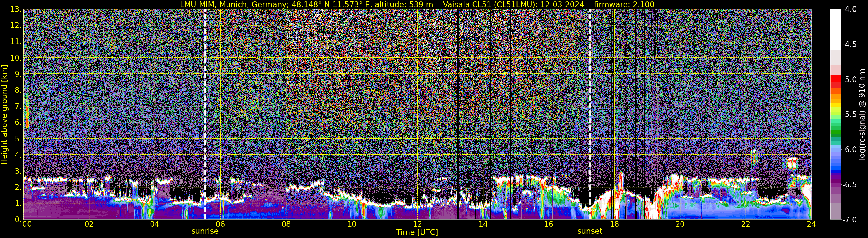Click the colorbar tick label '-4.5'
868x238 pixels.
(x=850, y=44)
